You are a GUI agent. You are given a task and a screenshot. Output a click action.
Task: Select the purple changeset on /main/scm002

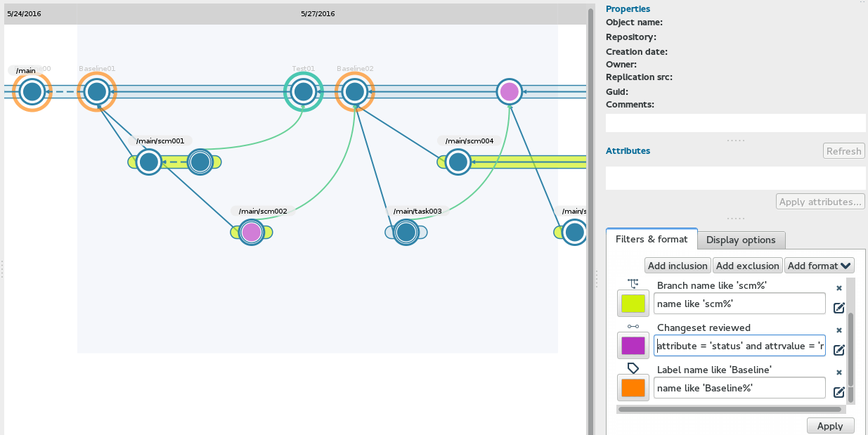tap(251, 232)
